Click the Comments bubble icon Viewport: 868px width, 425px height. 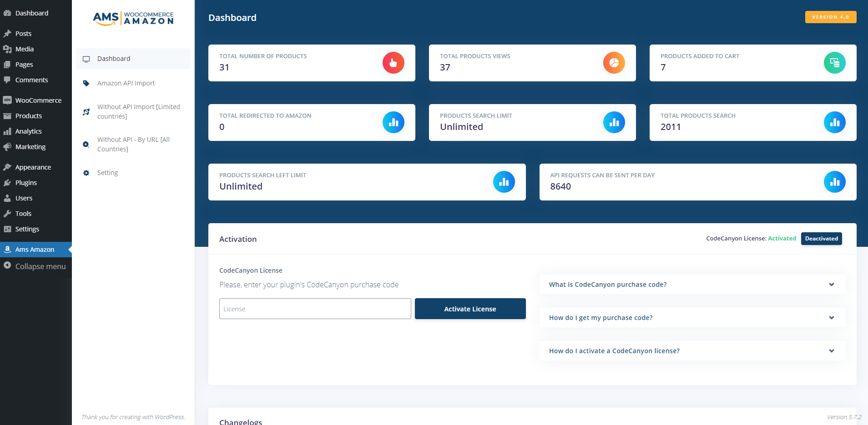pos(7,80)
